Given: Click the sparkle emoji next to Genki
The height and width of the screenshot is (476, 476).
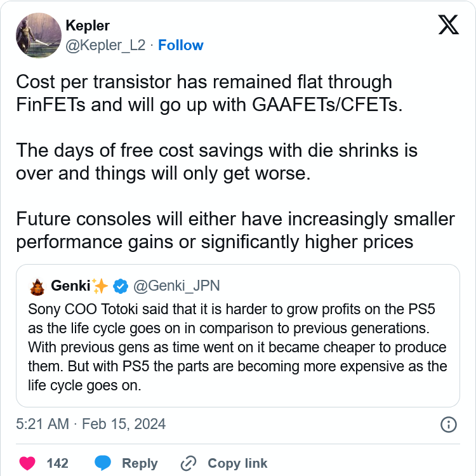Looking at the screenshot, I should coord(100,286).
